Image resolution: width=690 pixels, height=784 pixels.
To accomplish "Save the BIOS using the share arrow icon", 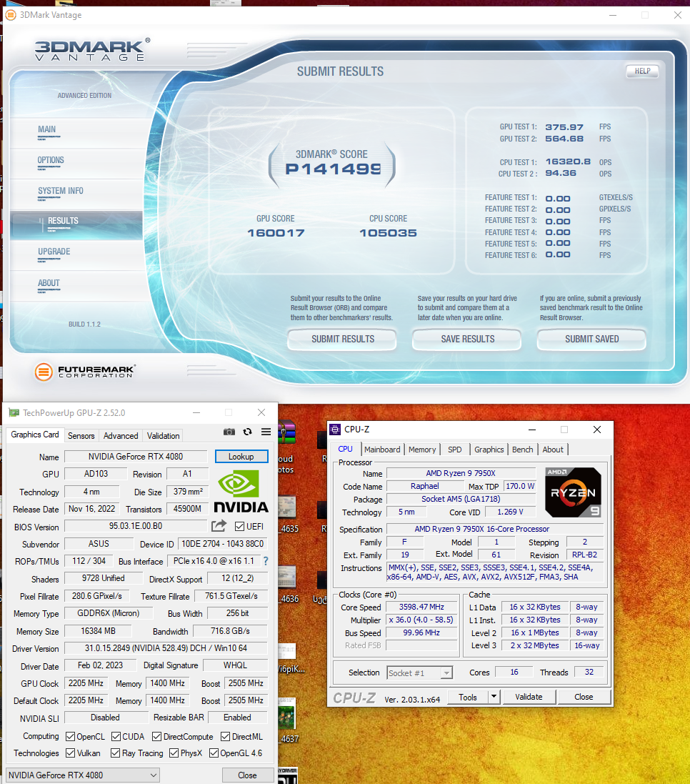I will pos(219,526).
